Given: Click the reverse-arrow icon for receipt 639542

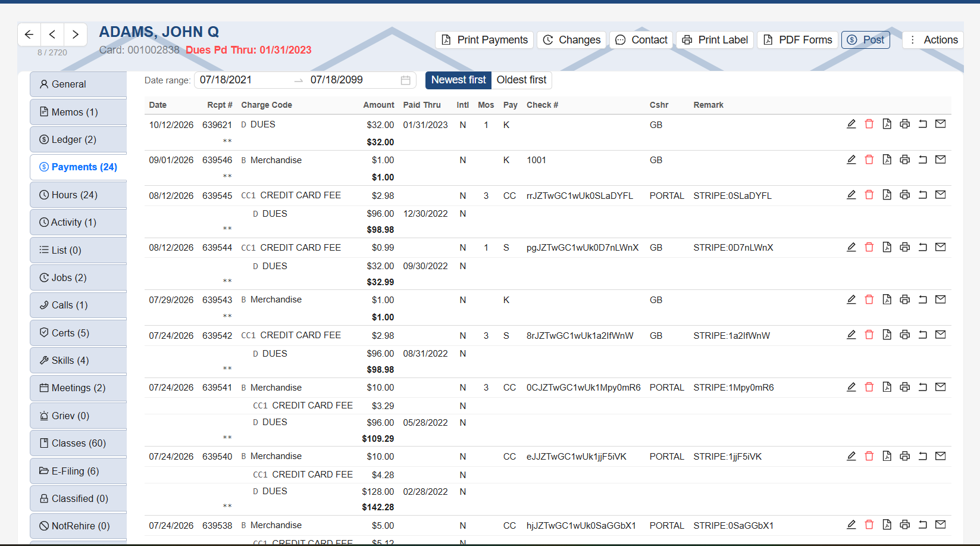Looking at the screenshot, I should pos(923,335).
